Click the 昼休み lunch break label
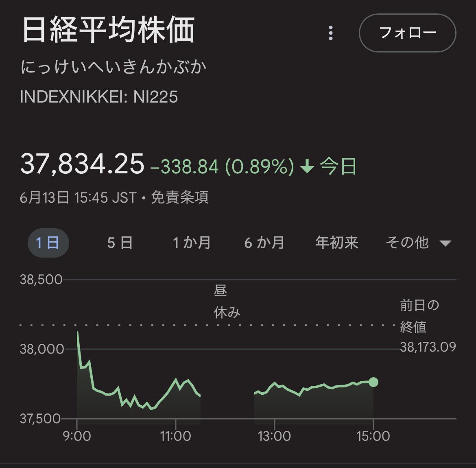The width and height of the screenshot is (476, 468). pos(226,302)
